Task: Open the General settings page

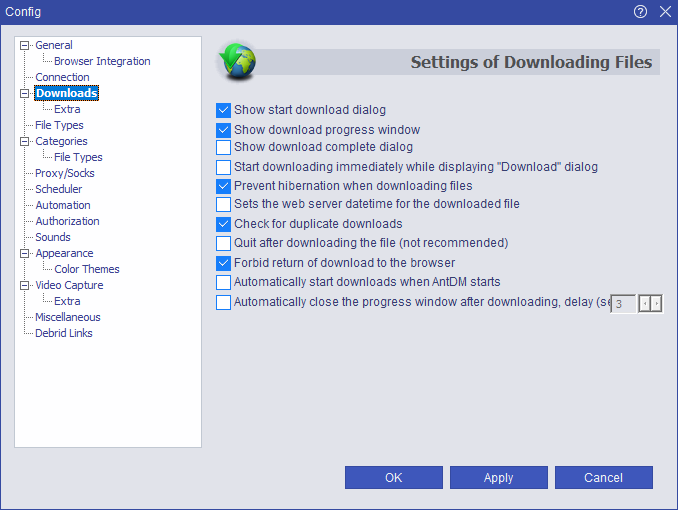Action: click(x=54, y=45)
